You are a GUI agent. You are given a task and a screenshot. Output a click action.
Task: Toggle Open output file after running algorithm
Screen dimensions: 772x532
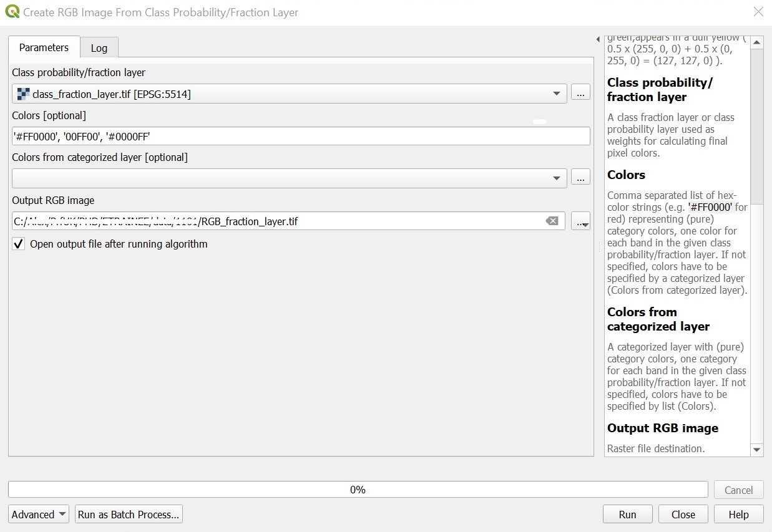click(19, 244)
